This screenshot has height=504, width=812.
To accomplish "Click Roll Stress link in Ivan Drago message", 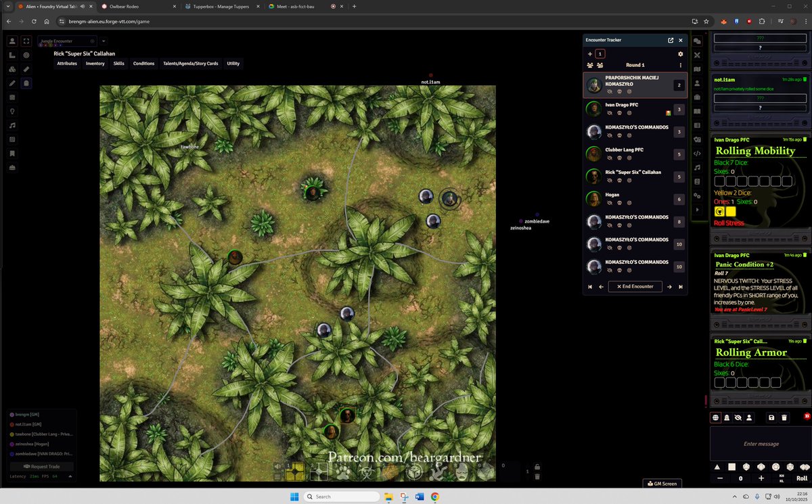I will coord(729,223).
